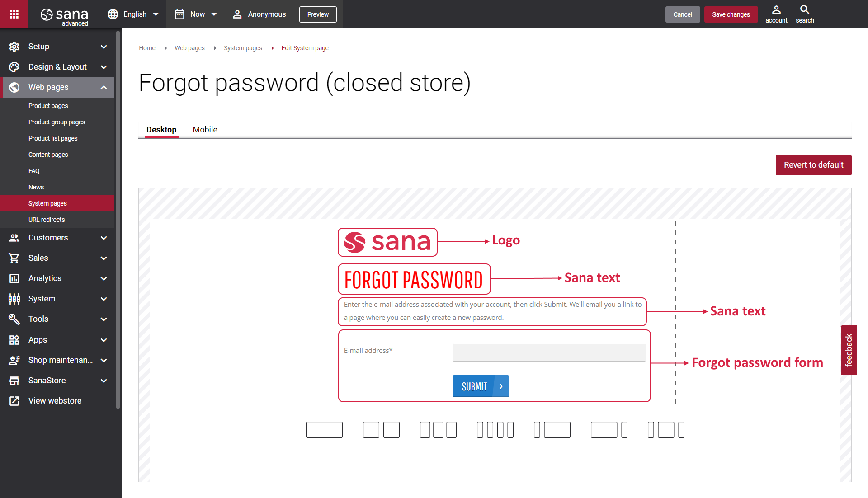Expand the System chevron

tap(104, 299)
